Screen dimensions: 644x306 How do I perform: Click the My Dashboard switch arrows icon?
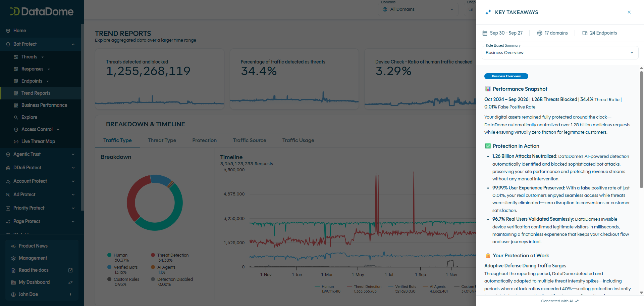pyautogui.click(x=70, y=282)
